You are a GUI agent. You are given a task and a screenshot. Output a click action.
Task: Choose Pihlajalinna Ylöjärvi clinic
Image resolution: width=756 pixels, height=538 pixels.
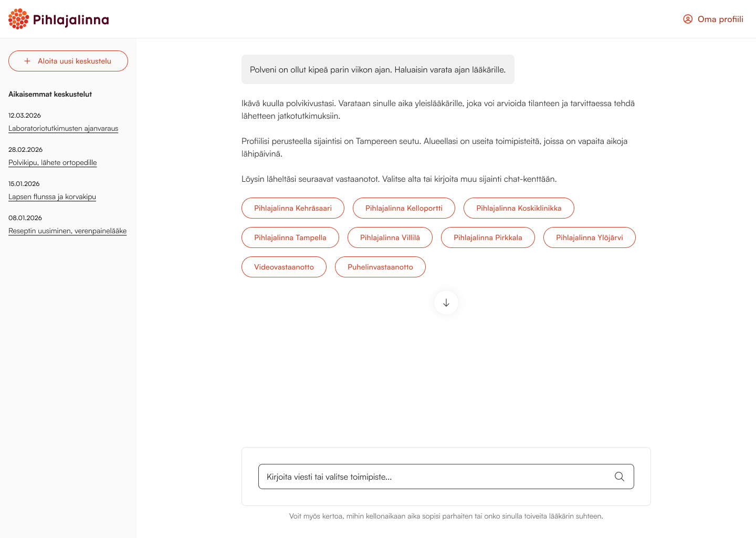(590, 237)
